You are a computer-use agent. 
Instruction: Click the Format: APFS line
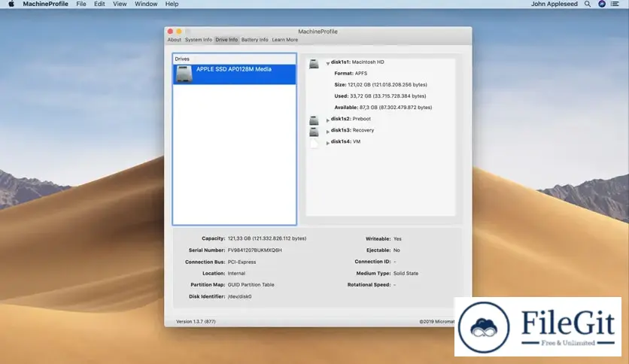[x=351, y=74]
